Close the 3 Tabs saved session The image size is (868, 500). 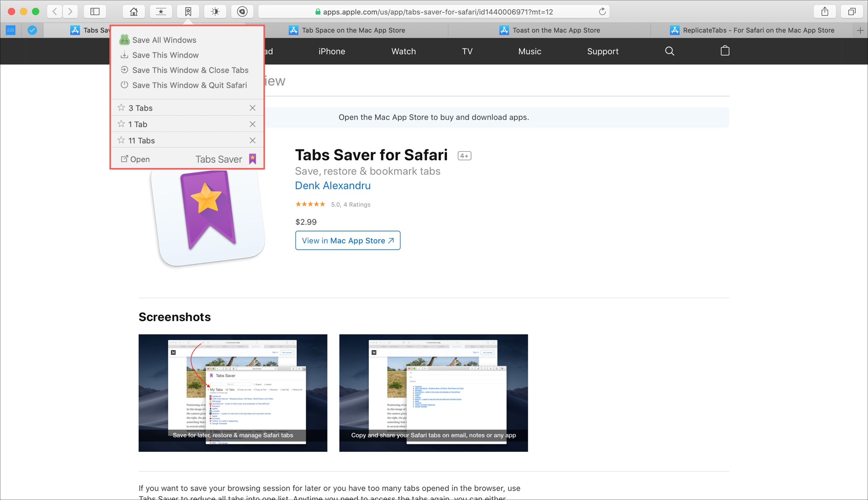tap(253, 108)
